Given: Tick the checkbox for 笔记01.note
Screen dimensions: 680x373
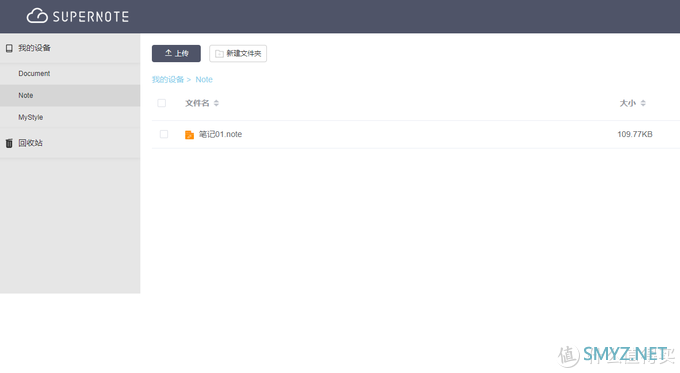Looking at the screenshot, I should tap(164, 134).
